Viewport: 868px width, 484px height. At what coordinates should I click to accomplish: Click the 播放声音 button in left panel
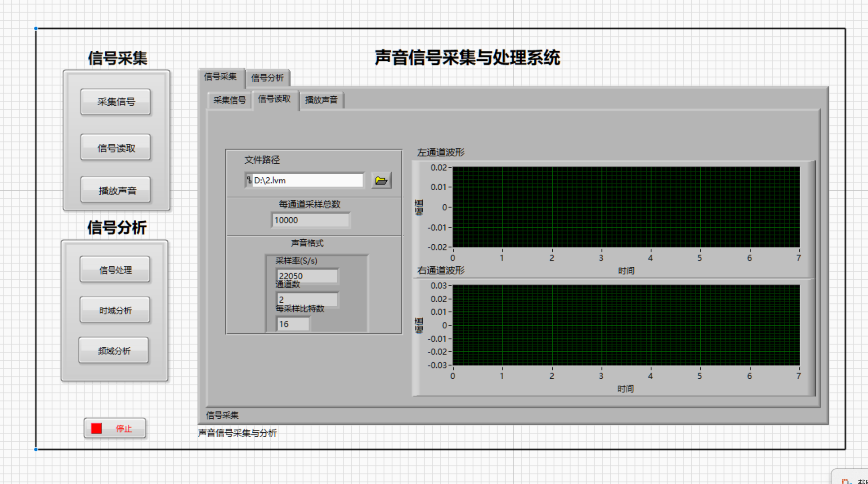(x=116, y=190)
